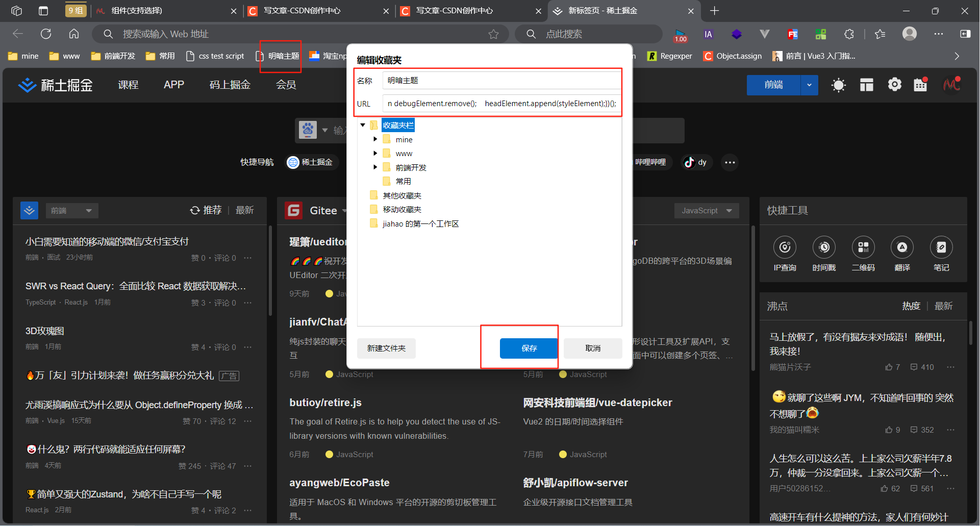This screenshot has height=526, width=980.
Task: Click the bookmark 名称 input field
Action: point(501,81)
